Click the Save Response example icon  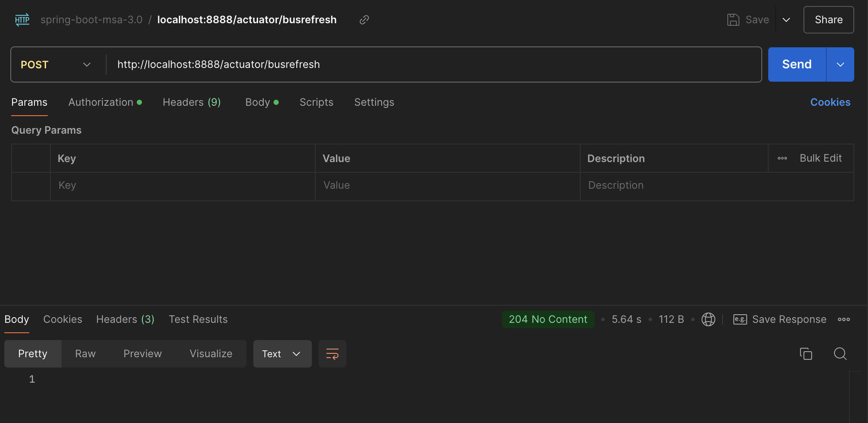click(740, 319)
